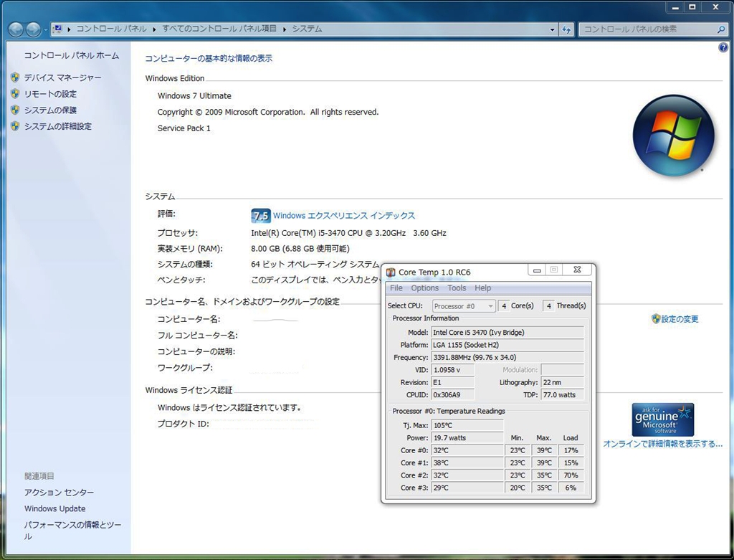Click the Power value 19.7 watts

tap(467, 438)
